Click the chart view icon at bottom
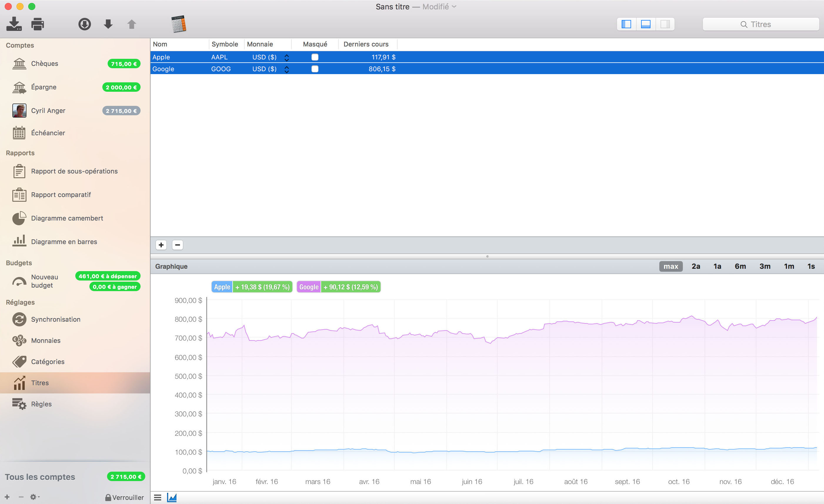The height and width of the screenshot is (504, 824). (x=172, y=498)
